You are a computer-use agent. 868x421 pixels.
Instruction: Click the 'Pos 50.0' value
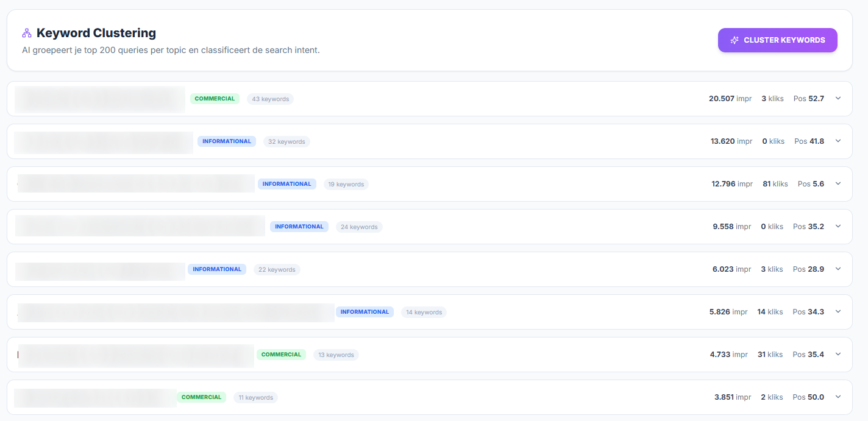click(808, 397)
